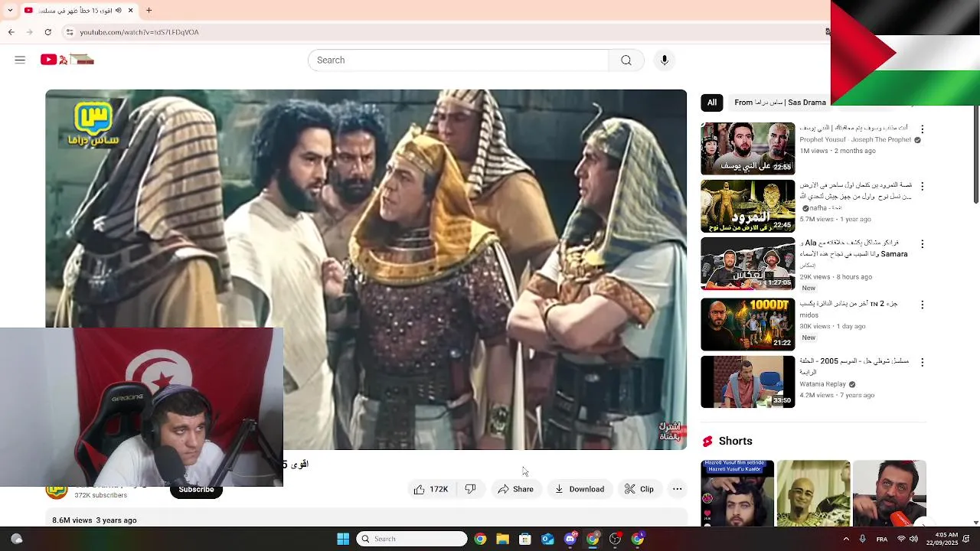Open options menu for Nimrod video
This screenshot has height=551, width=980.
click(922, 186)
